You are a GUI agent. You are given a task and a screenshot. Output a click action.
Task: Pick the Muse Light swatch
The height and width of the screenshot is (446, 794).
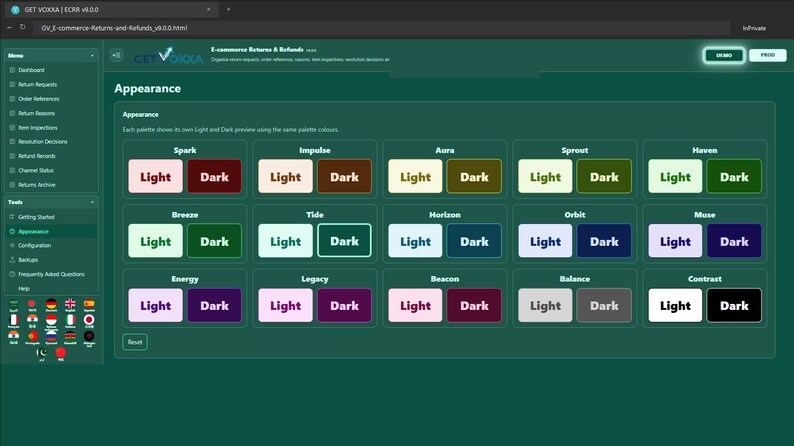click(675, 241)
